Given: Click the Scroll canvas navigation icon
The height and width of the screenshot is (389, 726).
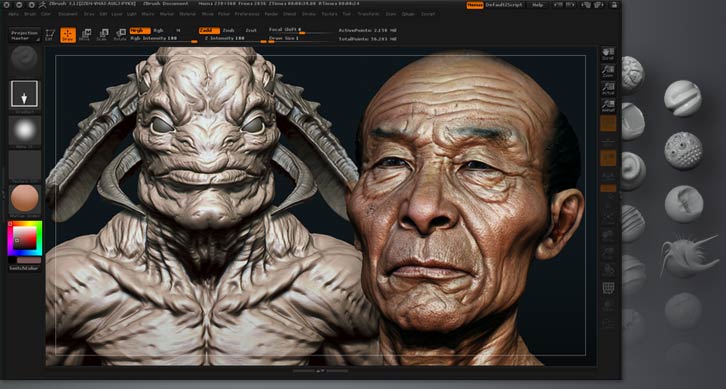Looking at the screenshot, I should pos(608,54).
